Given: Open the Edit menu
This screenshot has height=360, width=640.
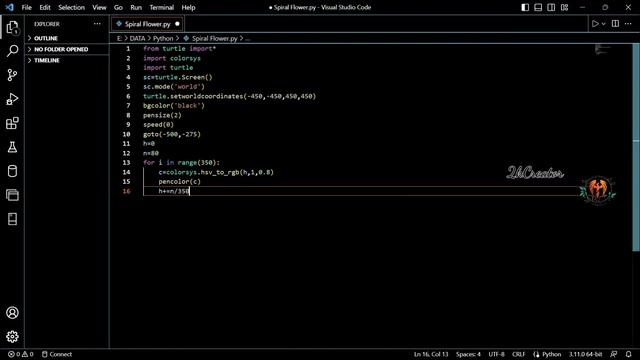Looking at the screenshot, I should click(x=45, y=7).
